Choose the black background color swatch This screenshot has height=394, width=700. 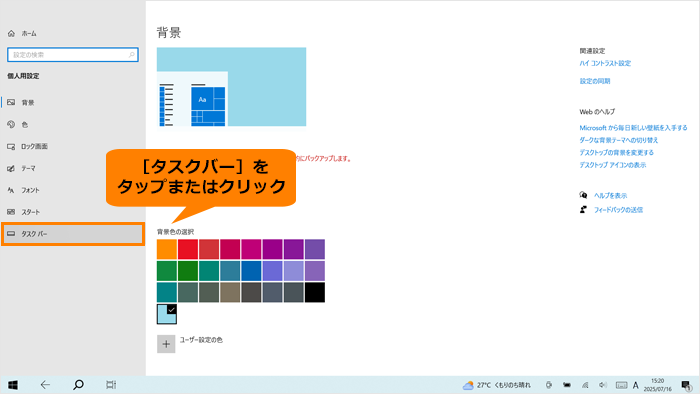pyautogui.click(x=315, y=292)
